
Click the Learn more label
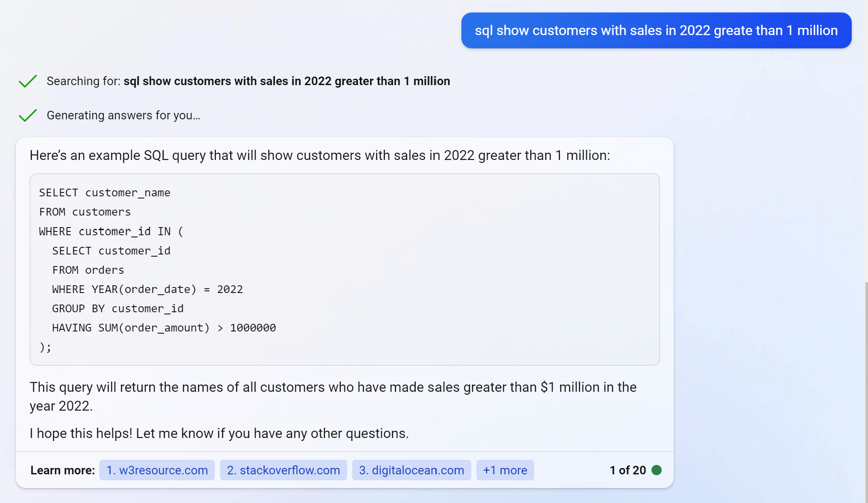click(x=62, y=470)
